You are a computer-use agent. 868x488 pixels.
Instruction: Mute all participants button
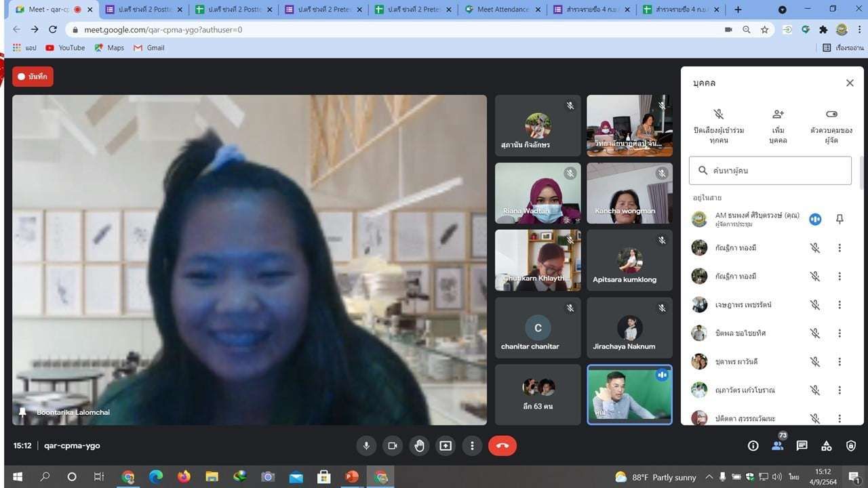click(719, 115)
